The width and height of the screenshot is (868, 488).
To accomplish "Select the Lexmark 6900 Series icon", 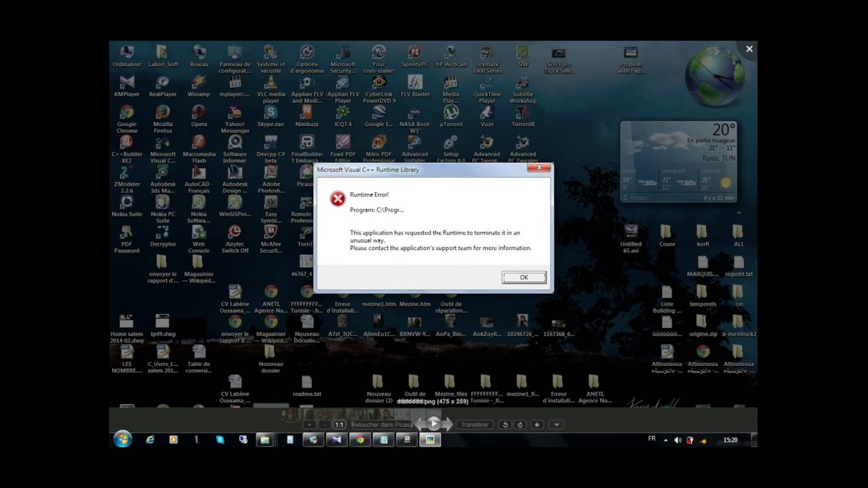I will [x=486, y=60].
